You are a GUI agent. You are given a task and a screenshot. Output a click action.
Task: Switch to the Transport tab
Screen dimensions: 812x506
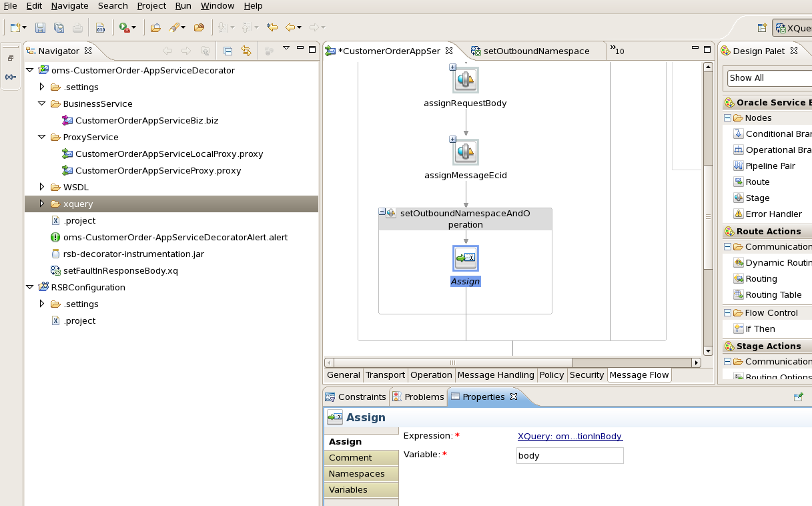385,375
